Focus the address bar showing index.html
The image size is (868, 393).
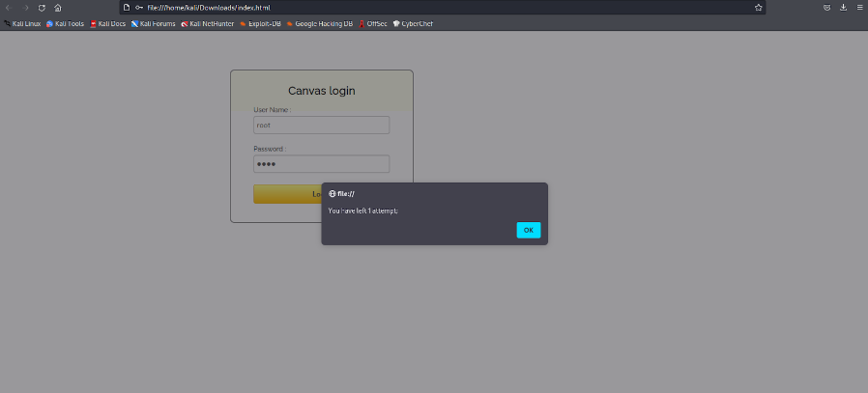pyautogui.click(x=435, y=7)
